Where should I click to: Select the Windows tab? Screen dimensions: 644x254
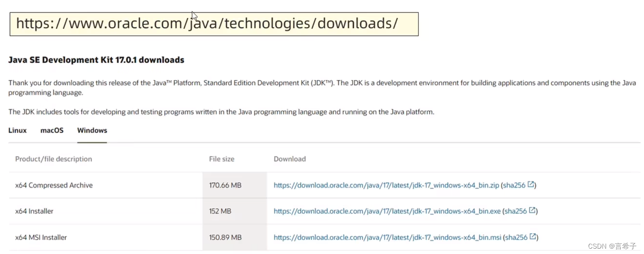coord(92,130)
